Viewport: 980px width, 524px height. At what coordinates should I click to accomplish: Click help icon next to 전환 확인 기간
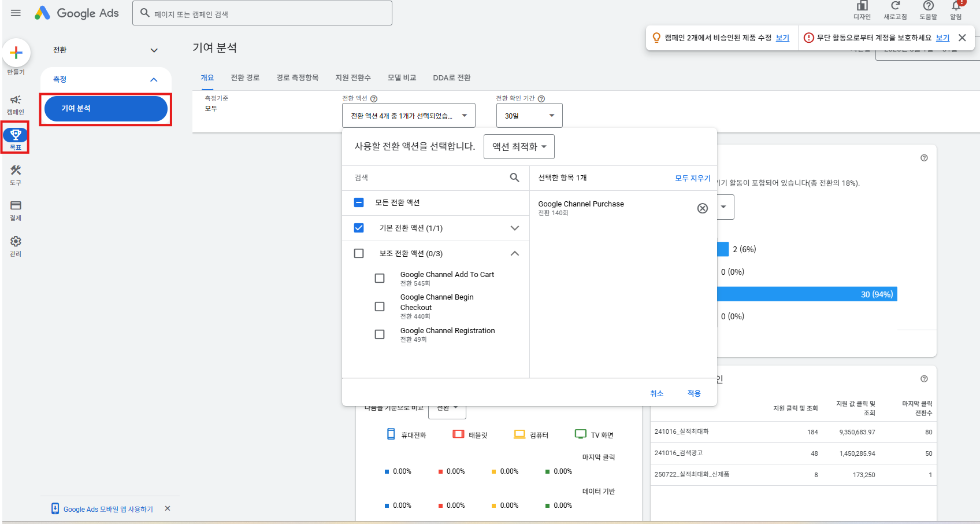pyautogui.click(x=541, y=99)
